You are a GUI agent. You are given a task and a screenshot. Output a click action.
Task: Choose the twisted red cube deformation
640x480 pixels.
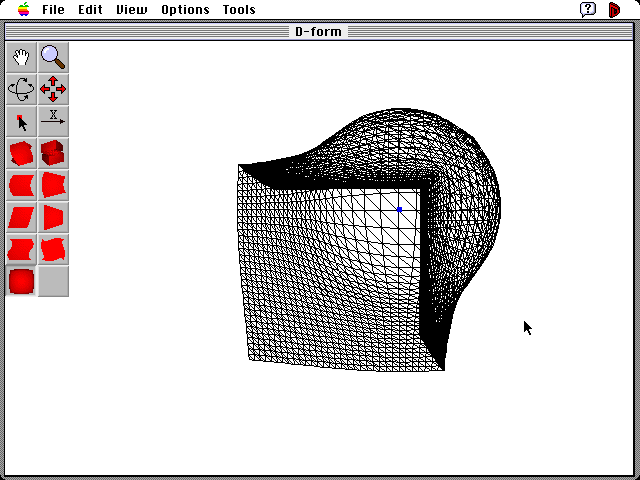click(21, 153)
